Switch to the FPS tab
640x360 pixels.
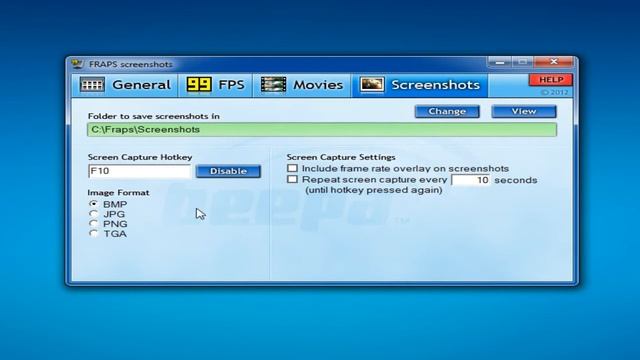pos(216,85)
